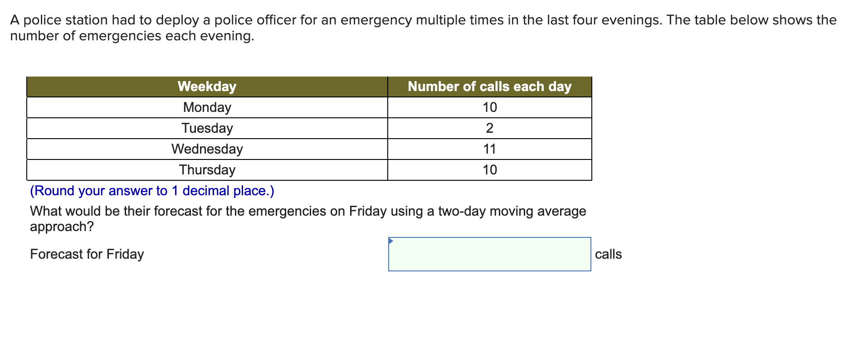This screenshot has width=868, height=357.
Task: Click the value 11 next to Wednesday
Action: point(490,149)
